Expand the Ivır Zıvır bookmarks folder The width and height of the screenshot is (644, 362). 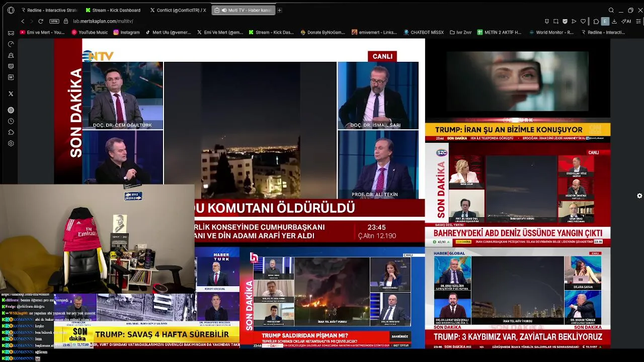460,32
